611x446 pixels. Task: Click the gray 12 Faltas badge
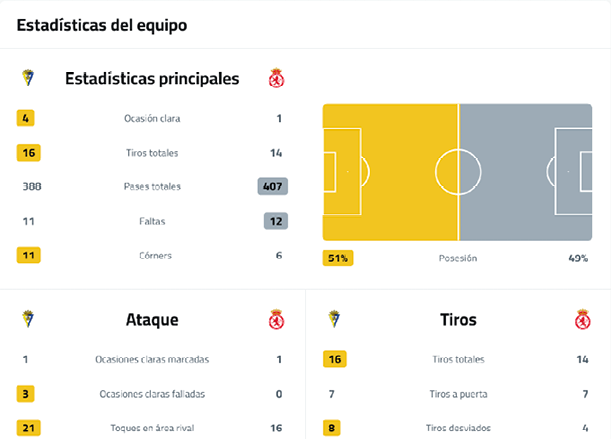(276, 221)
